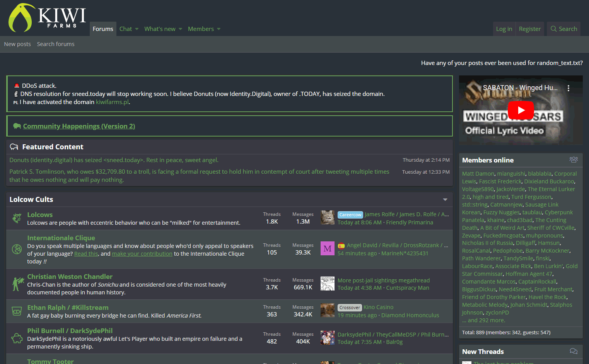Viewport: 589px width, 364px height.
Task: Click the Internationale Clique globe icon
Action: [17, 249]
